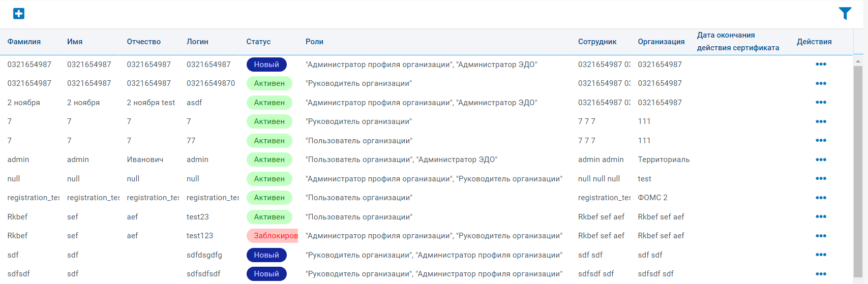
Task: Click roles text in asdf row
Action: click(421, 103)
